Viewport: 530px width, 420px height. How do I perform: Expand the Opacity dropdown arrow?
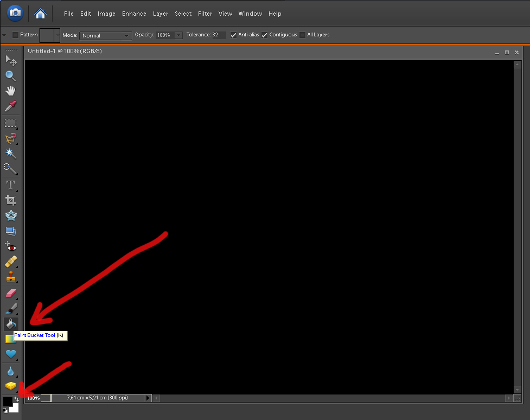(x=178, y=35)
